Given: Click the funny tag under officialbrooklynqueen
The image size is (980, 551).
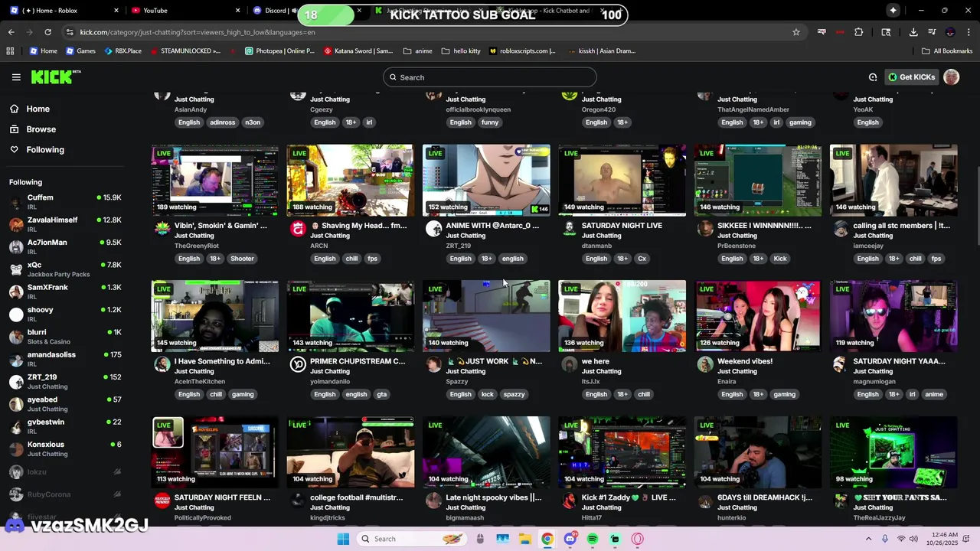Looking at the screenshot, I should tap(490, 122).
